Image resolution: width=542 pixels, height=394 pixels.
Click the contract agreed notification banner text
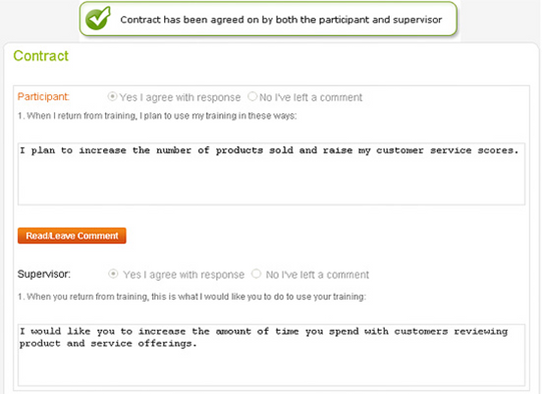tap(281, 20)
